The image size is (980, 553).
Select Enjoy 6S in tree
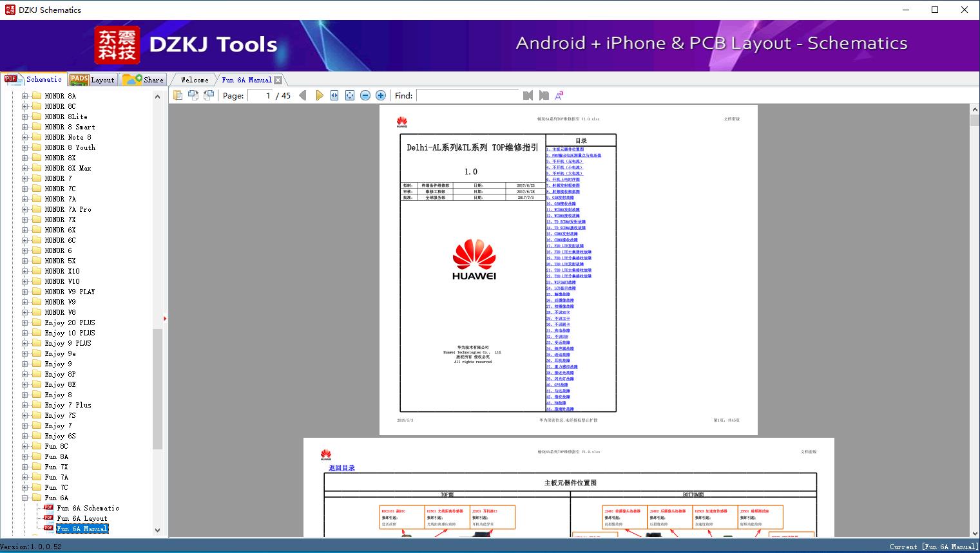(x=60, y=436)
